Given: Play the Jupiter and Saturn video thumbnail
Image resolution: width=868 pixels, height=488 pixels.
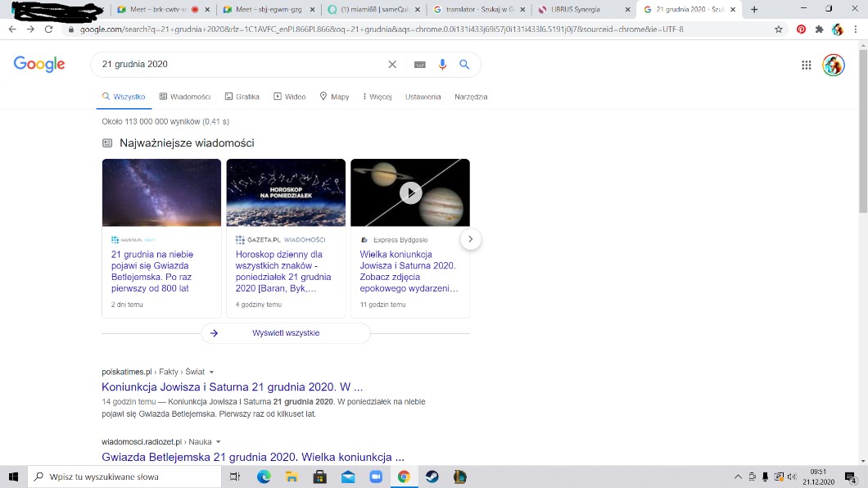Looking at the screenshot, I should click(x=410, y=192).
